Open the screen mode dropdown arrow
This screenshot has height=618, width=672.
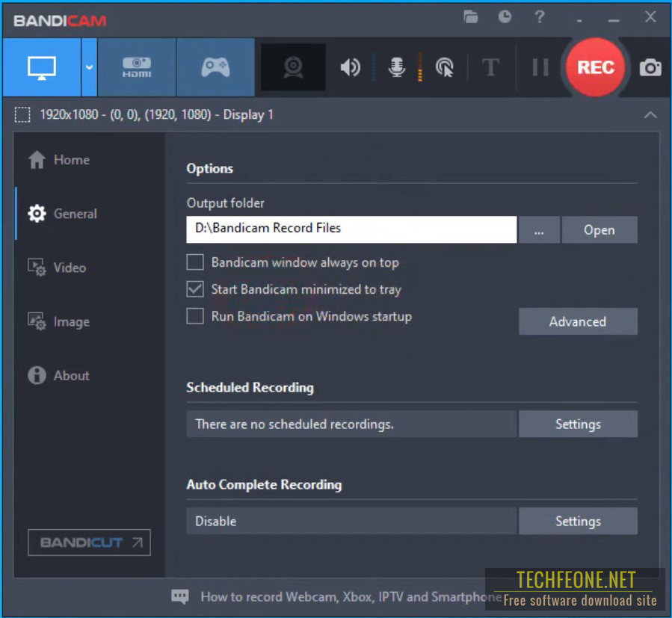click(x=89, y=67)
